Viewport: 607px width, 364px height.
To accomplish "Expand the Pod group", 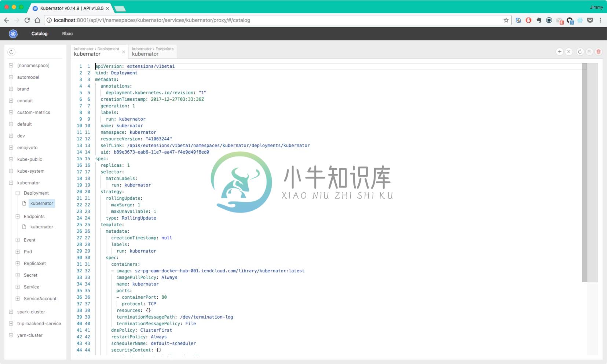I will pos(18,252).
